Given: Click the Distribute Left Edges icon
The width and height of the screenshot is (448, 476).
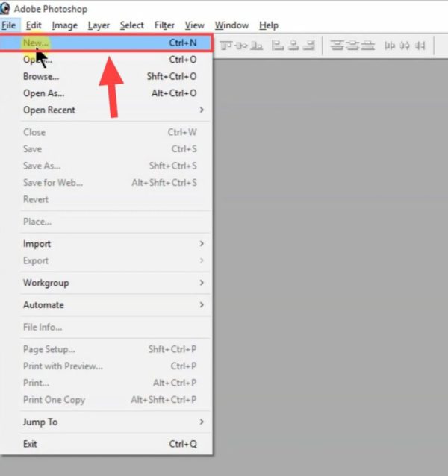Looking at the screenshot, I should 390,46.
